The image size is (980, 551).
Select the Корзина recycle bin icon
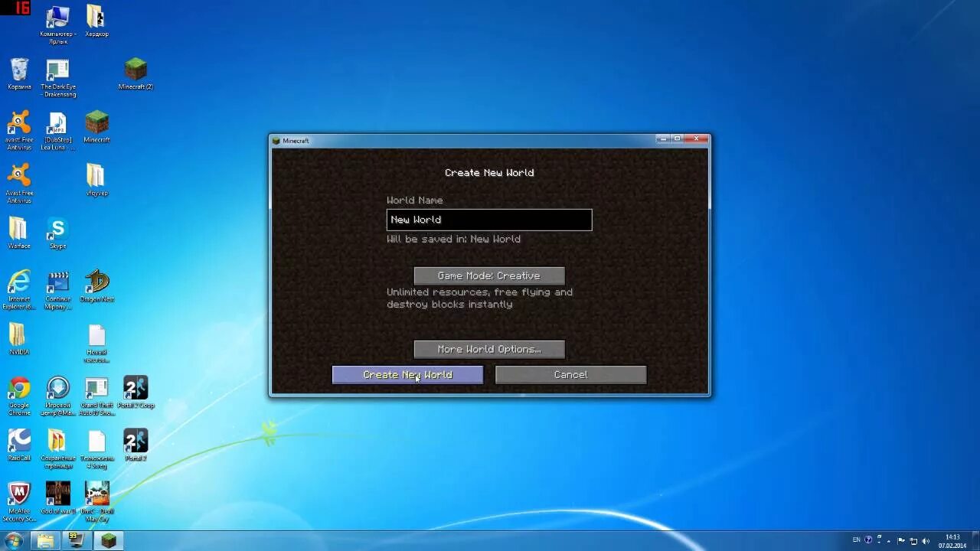tap(19, 73)
